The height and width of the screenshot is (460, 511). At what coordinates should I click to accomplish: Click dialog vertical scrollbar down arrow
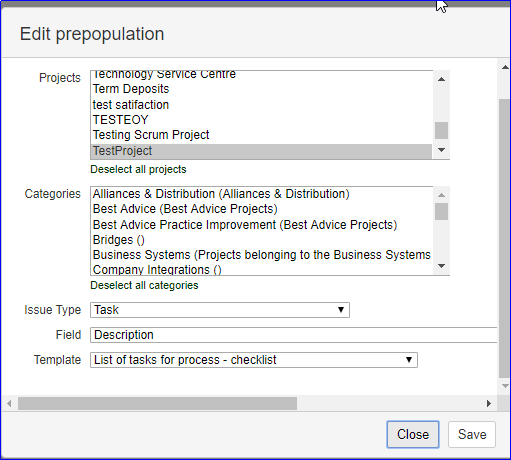tap(505, 386)
